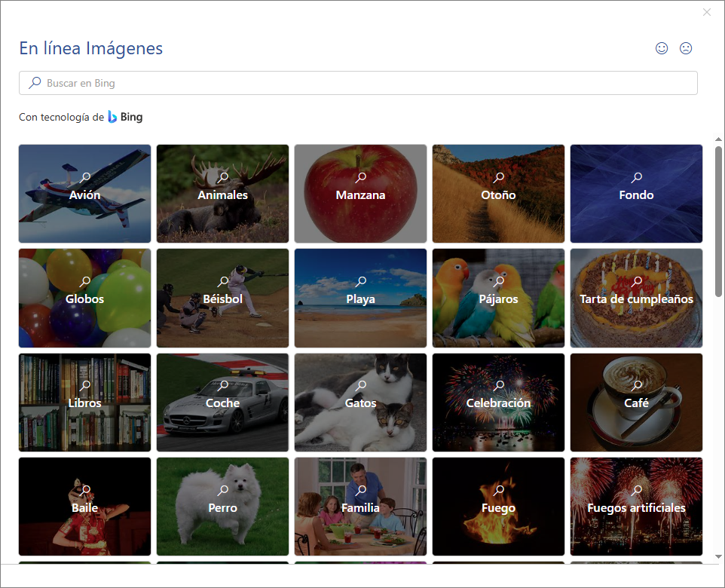Viewport: 725px width, 588px height.
Task: Select the Otoño category tile
Action: [x=498, y=194]
